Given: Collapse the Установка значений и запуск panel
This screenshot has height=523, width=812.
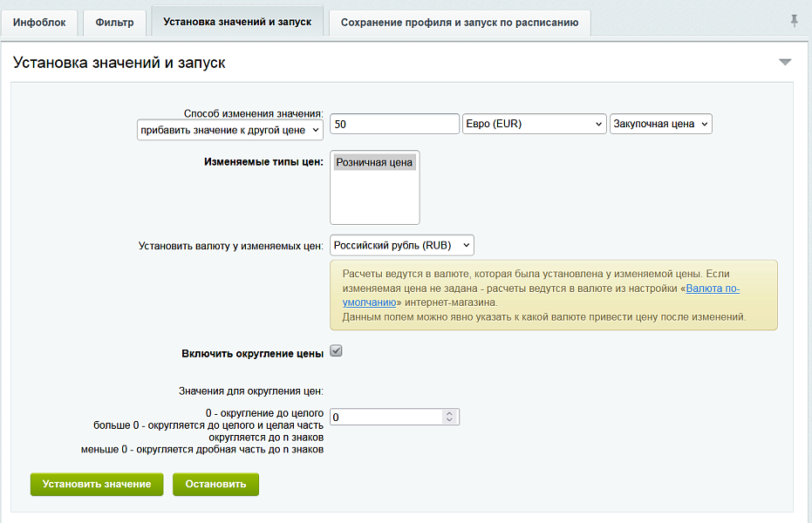Looking at the screenshot, I should pyautogui.click(x=786, y=62).
